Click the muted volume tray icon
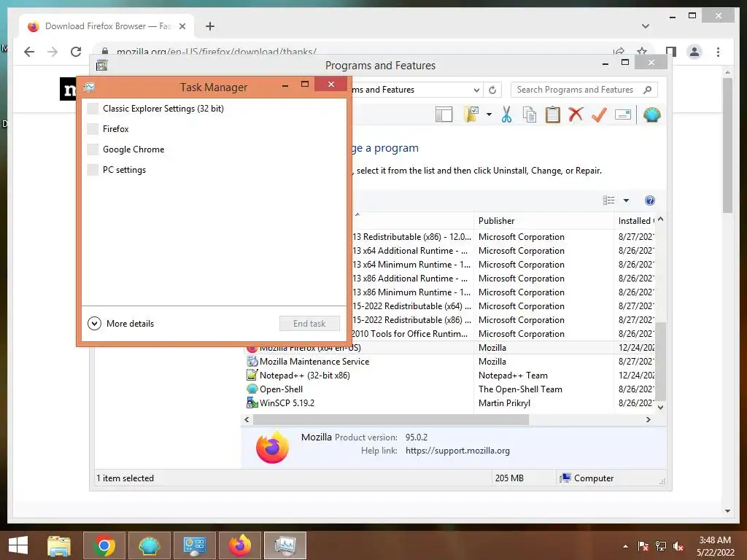The width and height of the screenshot is (747, 560). coord(678,546)
